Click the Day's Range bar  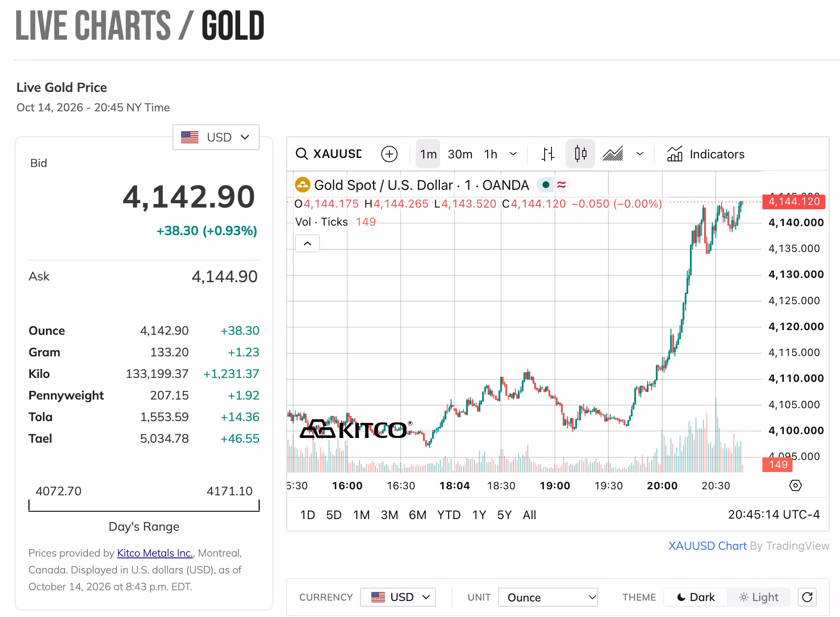(144, 506)
